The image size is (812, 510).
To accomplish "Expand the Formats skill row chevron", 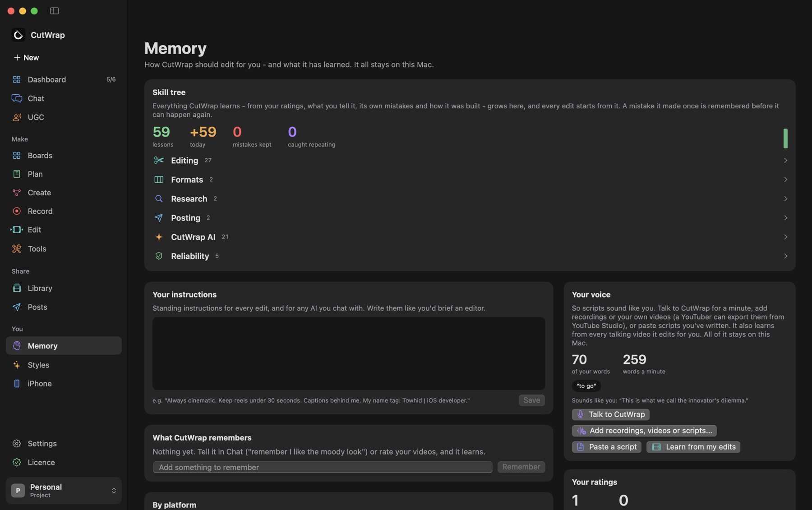I will coord(785,179).
